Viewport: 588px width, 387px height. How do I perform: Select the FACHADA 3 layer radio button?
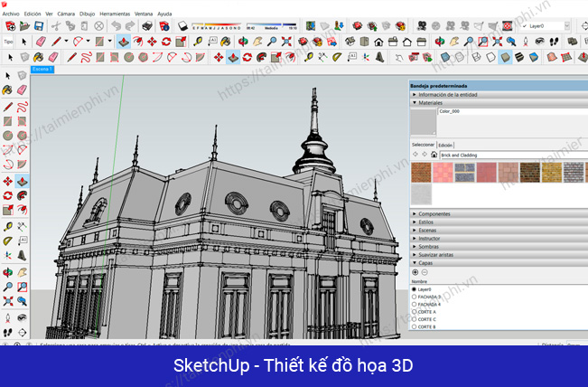[414, 297]
